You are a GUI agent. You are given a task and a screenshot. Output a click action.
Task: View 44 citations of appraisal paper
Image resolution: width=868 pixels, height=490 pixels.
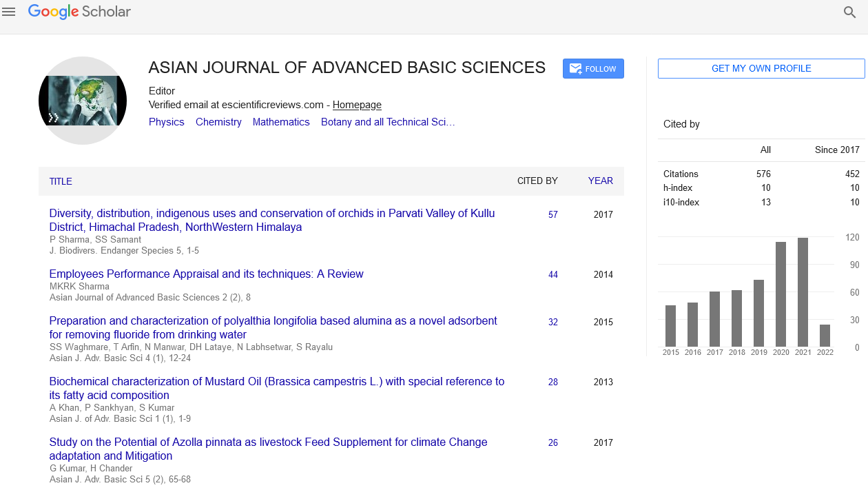(553, 274)
